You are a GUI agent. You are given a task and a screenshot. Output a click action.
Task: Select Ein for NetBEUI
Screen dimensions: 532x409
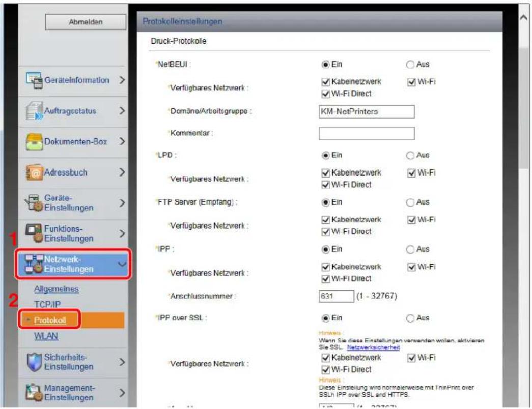325,65
